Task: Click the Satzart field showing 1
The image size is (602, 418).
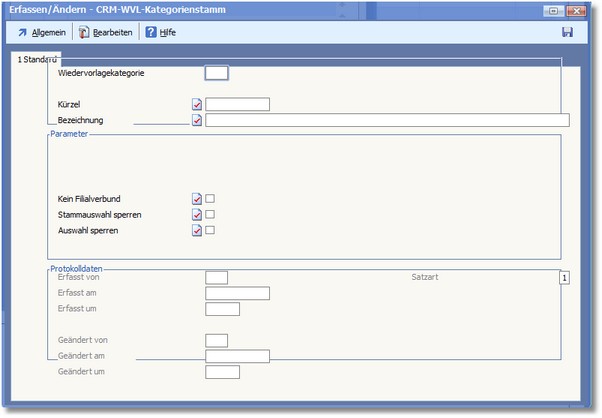Action: point(564,277)
